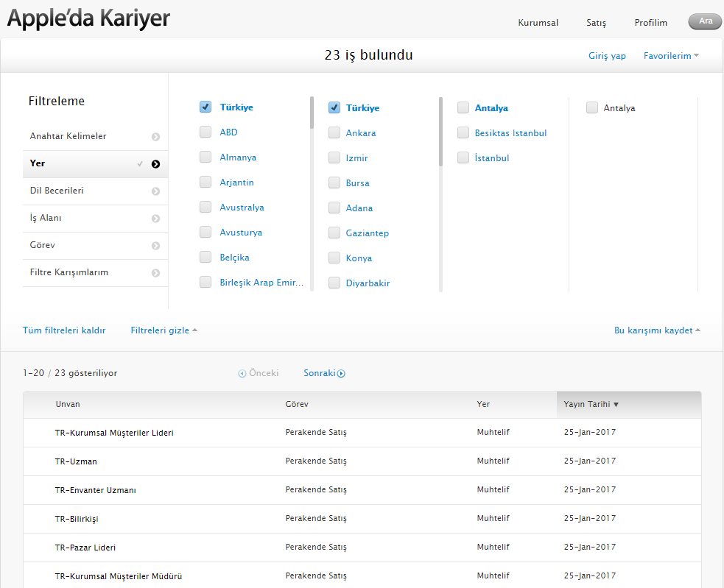Open the Profilim menu
724x588 pixels.
650,23
